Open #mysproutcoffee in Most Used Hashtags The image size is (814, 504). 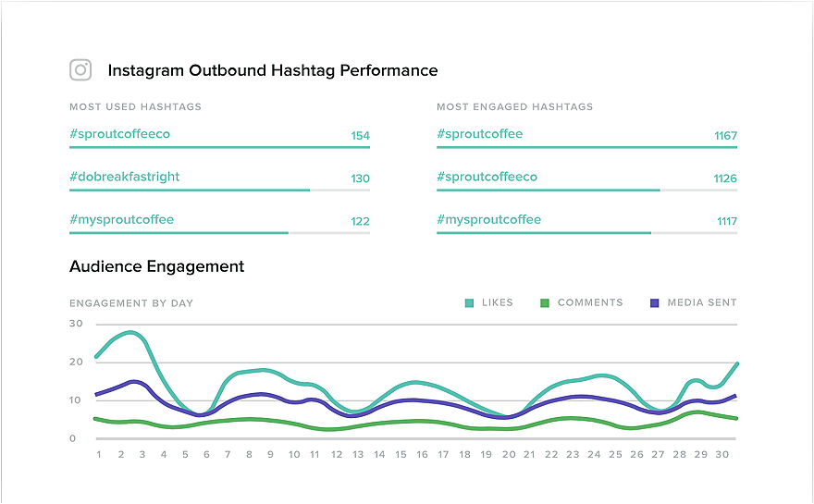pos(122,220)
